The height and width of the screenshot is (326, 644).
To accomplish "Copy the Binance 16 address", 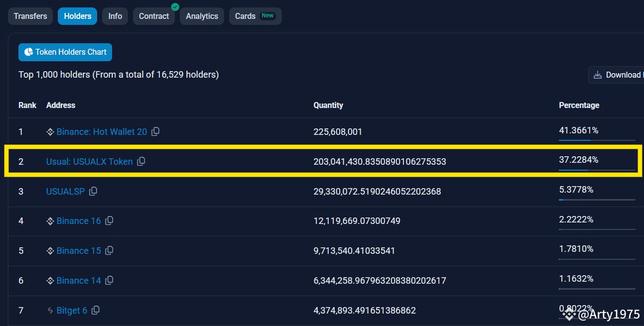I will click(x=109, y=220).
